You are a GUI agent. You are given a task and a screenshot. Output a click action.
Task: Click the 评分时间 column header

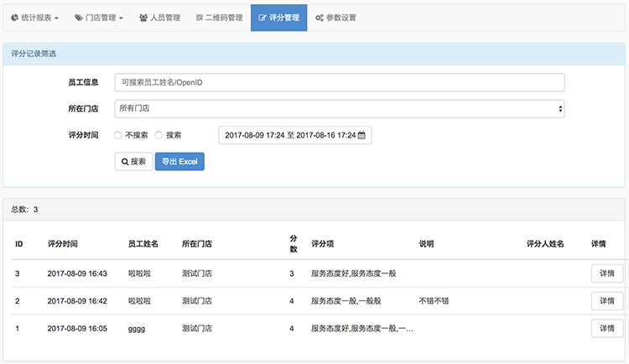tap(63, 243)
